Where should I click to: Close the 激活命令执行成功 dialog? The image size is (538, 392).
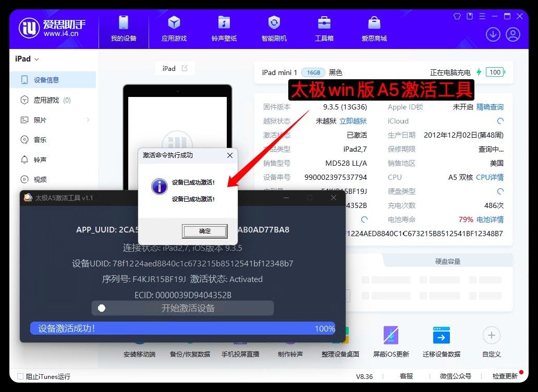[x=230, y=155]
